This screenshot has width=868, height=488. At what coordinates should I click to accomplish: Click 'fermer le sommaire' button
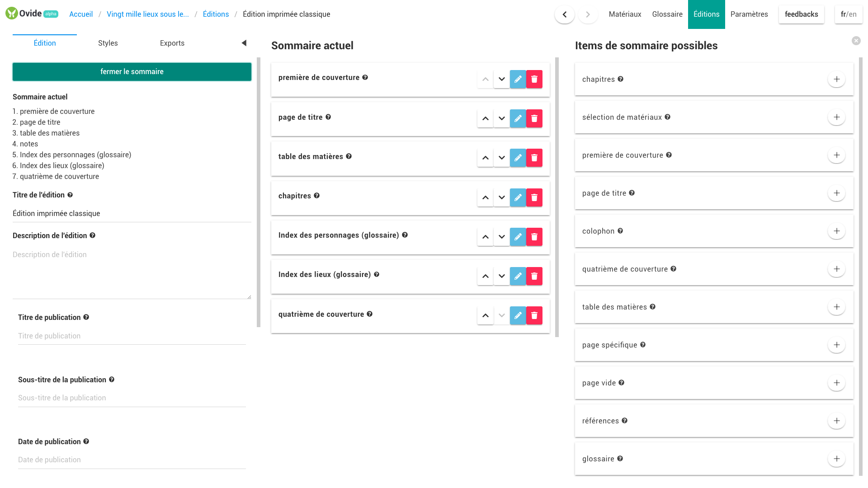point(132,72)
